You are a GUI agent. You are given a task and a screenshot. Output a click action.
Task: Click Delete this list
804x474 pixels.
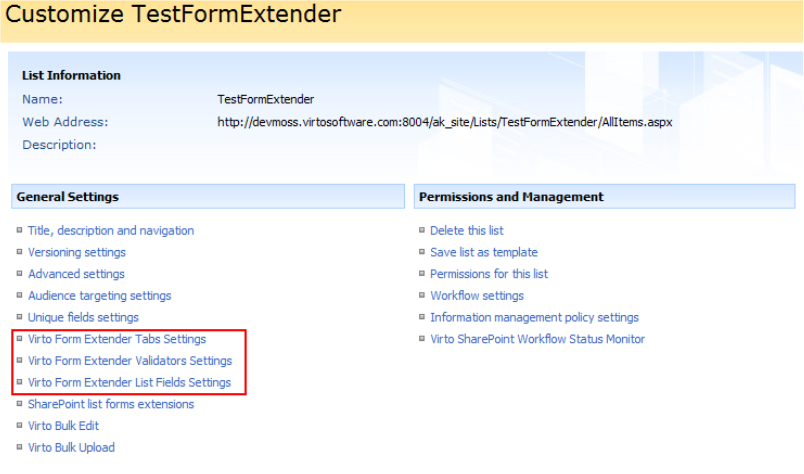coord(467,231)
